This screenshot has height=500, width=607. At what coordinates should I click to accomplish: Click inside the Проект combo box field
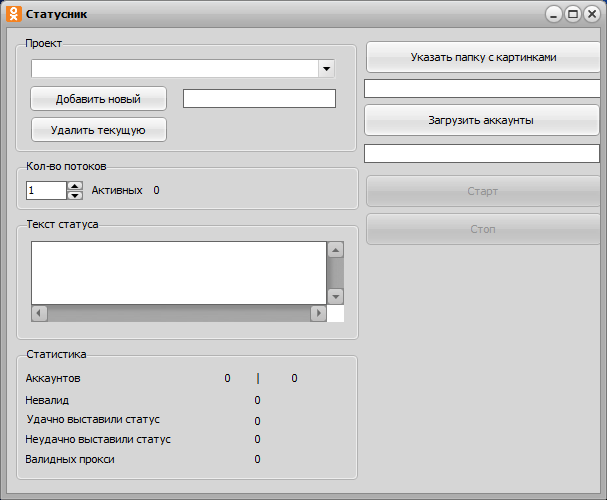[175, 69]
